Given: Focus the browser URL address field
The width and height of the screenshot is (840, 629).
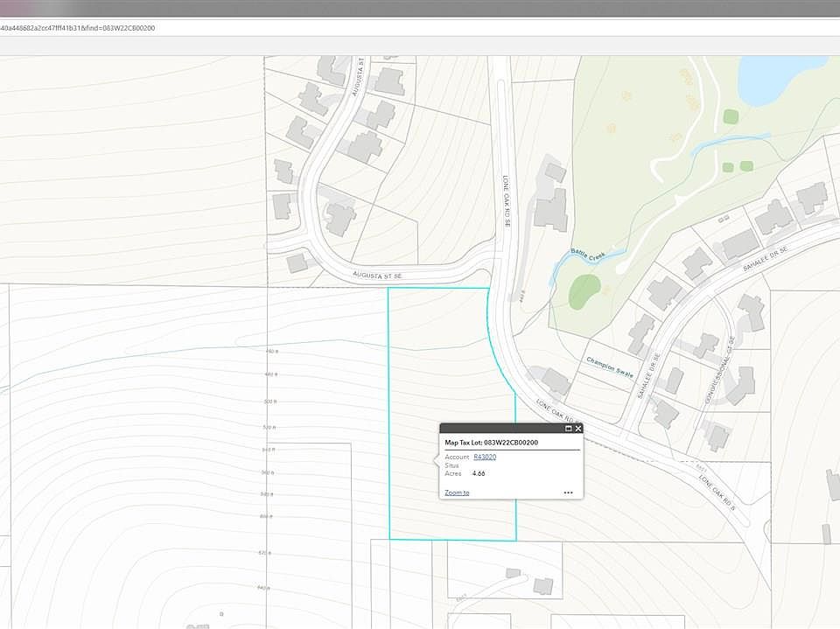Looking at the screenshot, I should tap(350, 28).
